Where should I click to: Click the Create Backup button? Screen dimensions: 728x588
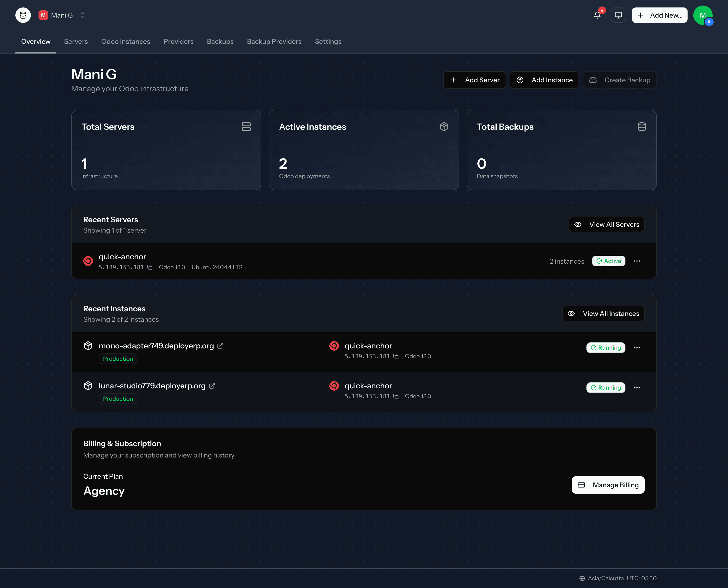(620, 80)
